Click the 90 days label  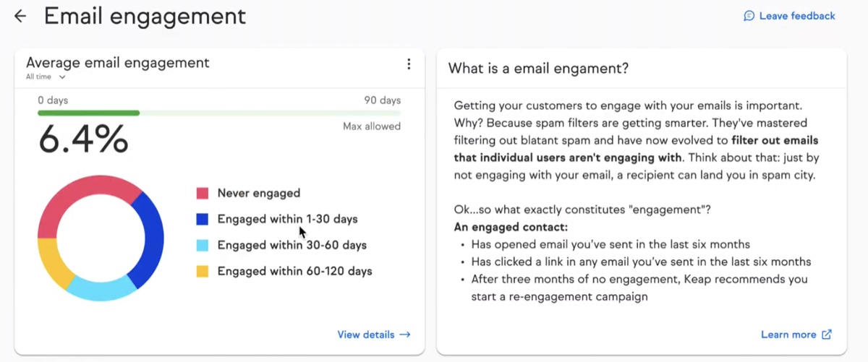pyautogui.click(x=383, y=100)
